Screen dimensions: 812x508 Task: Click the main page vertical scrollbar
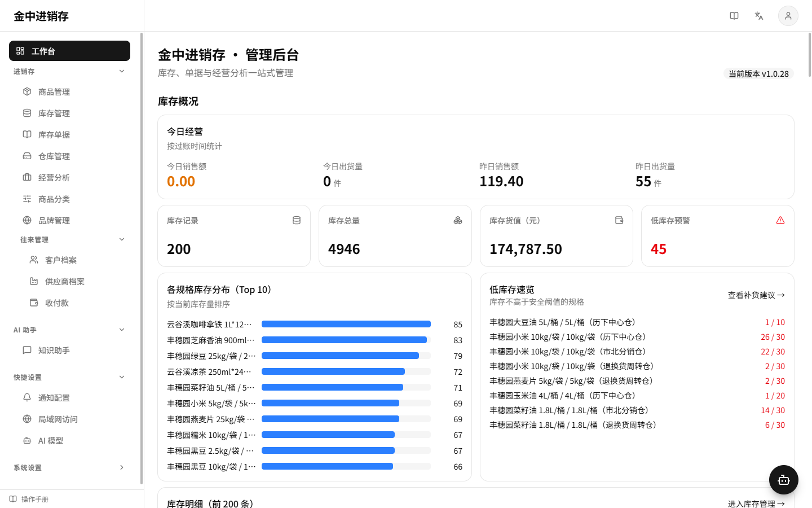[x=810, y=55]
